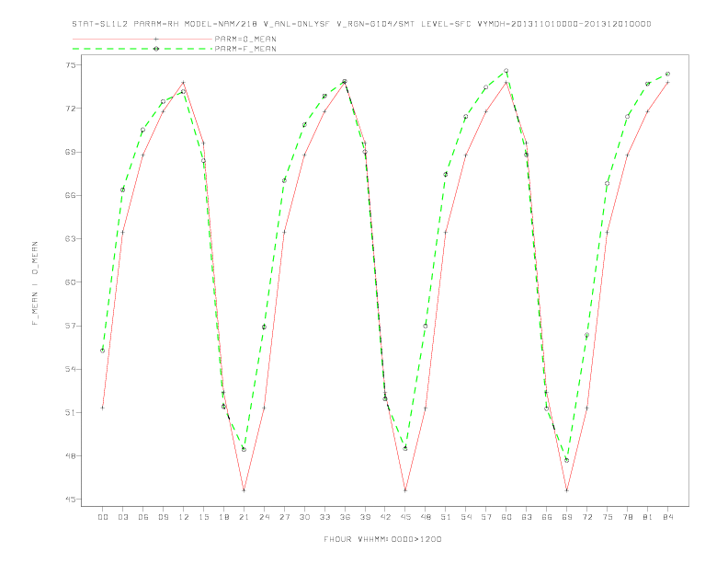This screenshot has width=728, height=563.
Task: Select the PARM=O_MEAN legend label
Action: point(245,39)
